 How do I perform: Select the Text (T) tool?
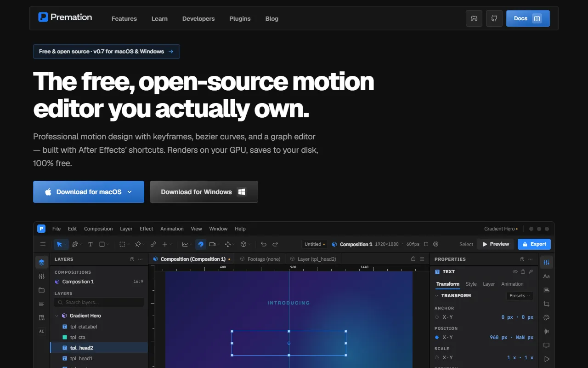click(90, 244)
